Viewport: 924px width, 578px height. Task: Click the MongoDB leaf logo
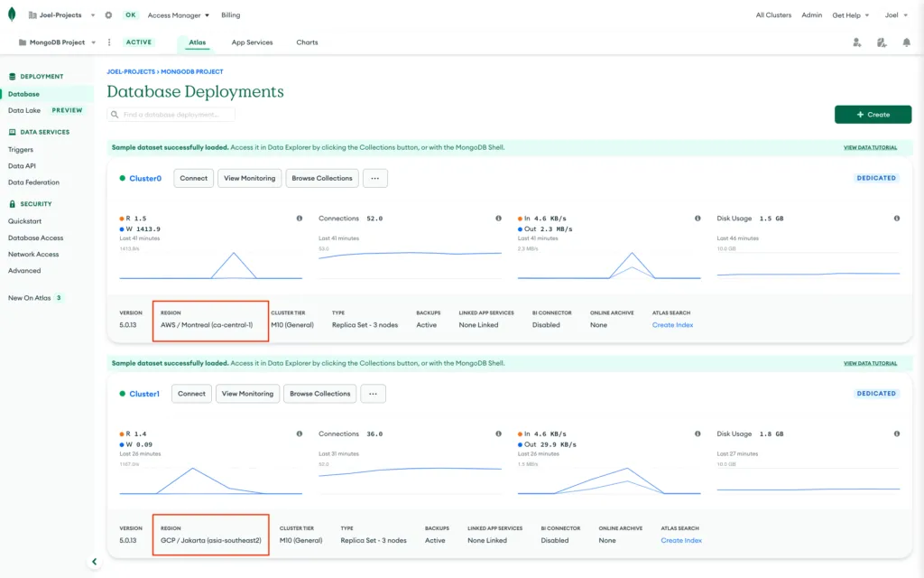pos(10,14)
